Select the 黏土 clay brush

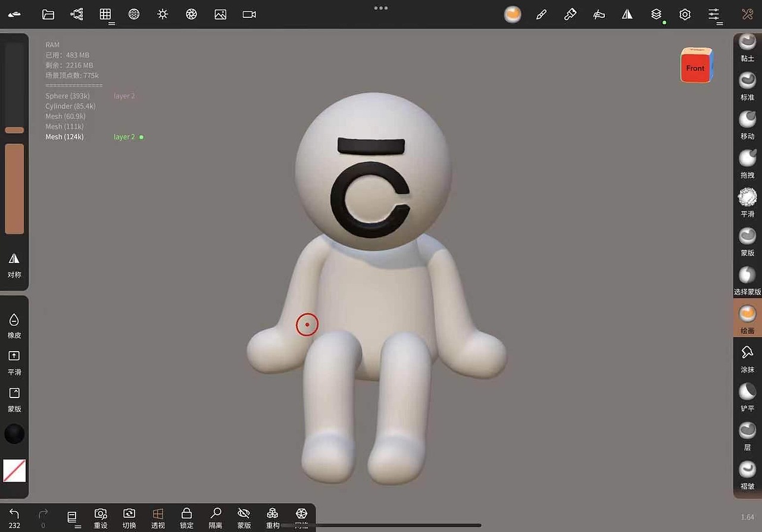[747, 48]
